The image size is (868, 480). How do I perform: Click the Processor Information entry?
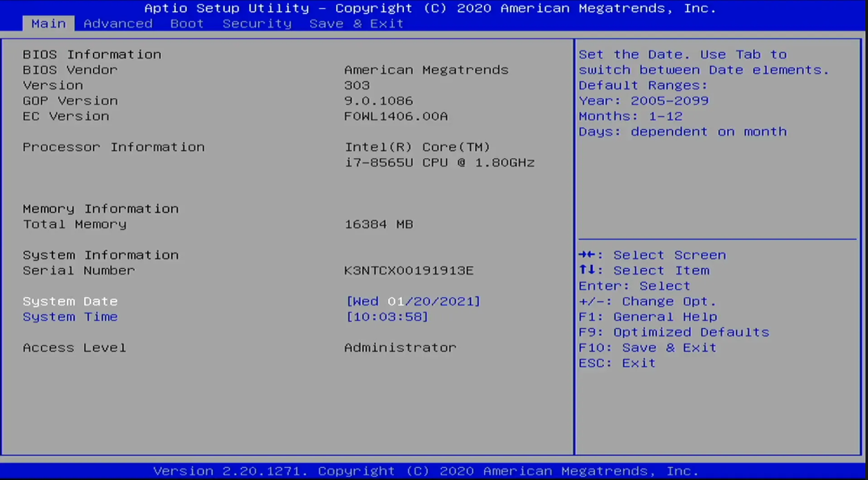114,147
